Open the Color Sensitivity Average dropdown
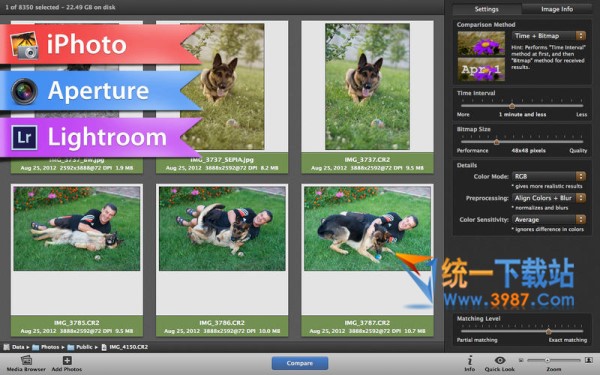The image size is (600, 375). click(x=549, y=220)
